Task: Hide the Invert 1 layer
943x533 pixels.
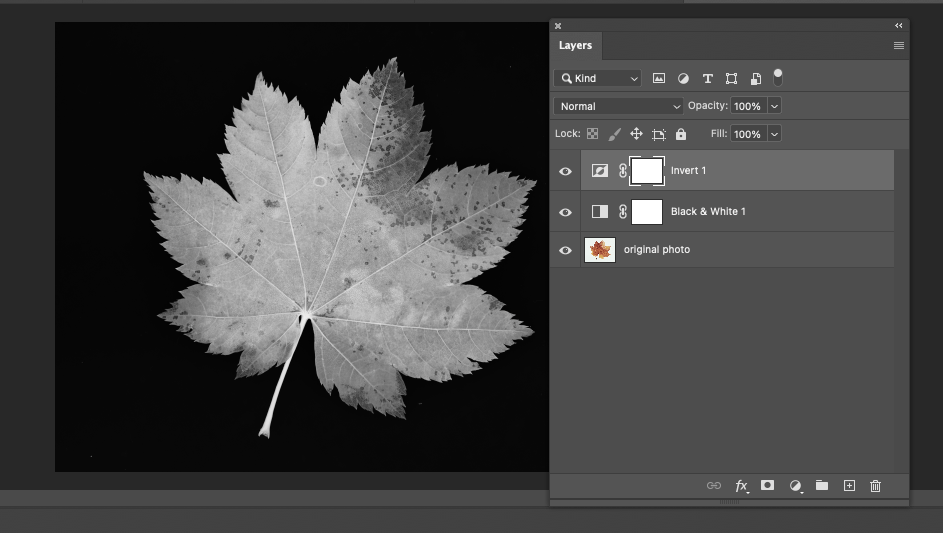Action: pyautogui.click(x=565, y=171)
